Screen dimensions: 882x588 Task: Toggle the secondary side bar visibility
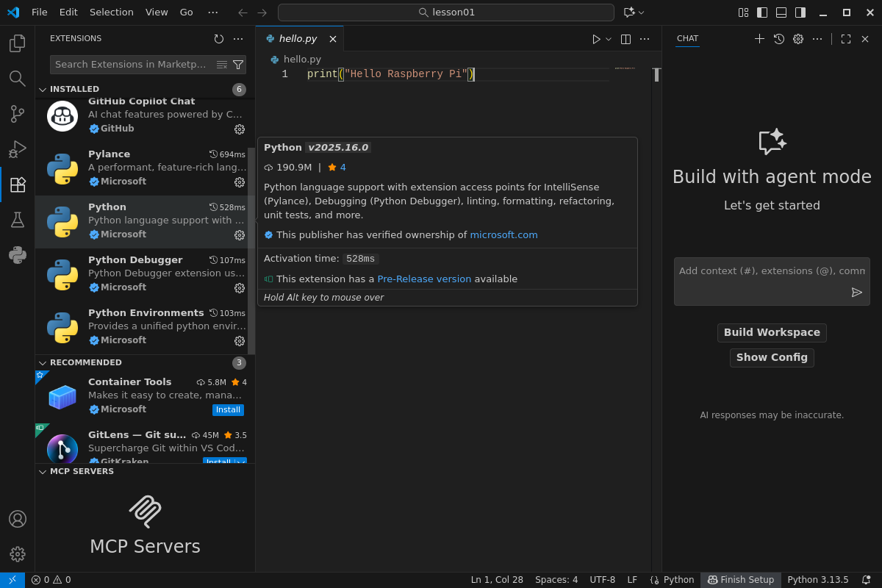click(800, 12)
